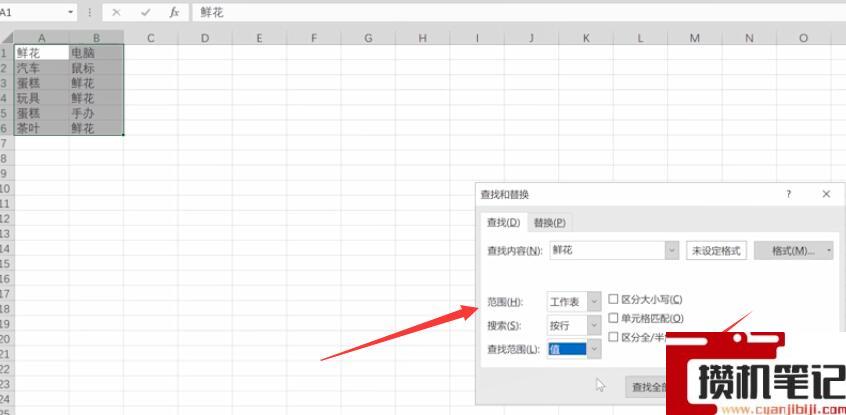Expand the 查找内容 history dropdown
Image resolution: width=846 pixels, height=415 pixels.
(x=672, y=250)
